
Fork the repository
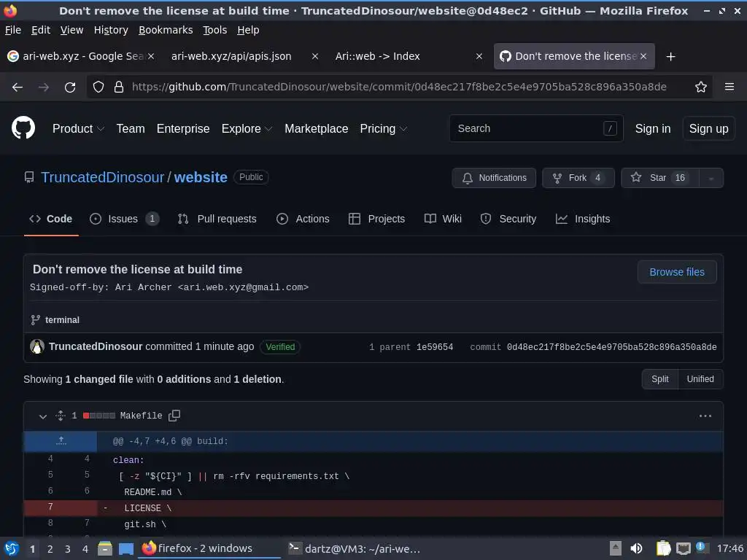tap(578, 178)
